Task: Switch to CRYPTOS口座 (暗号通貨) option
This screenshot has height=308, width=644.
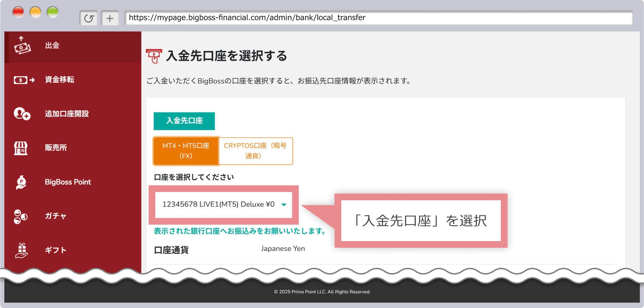Action: (255, 151)
